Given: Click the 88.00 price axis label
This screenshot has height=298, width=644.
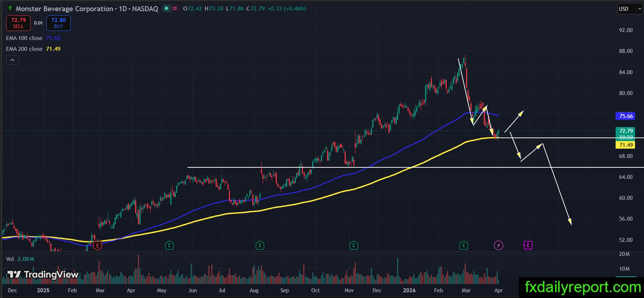Looking at the screenshot, I should point(626,51).
